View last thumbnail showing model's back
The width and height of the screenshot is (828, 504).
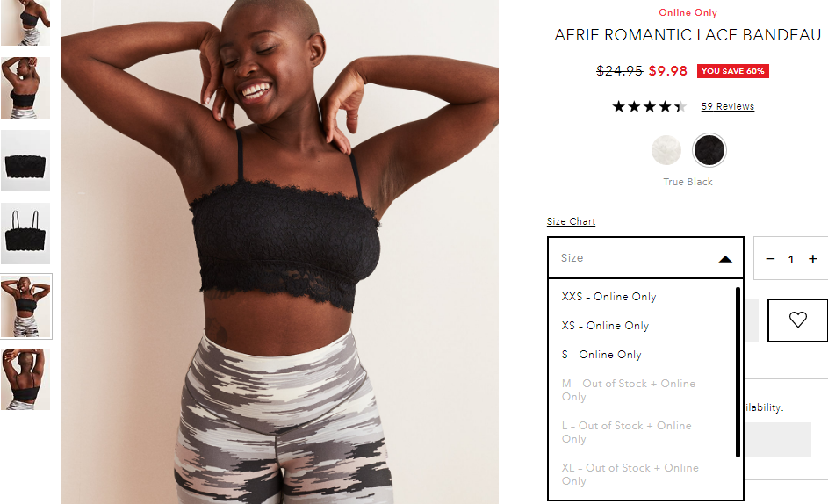[25, 379]
